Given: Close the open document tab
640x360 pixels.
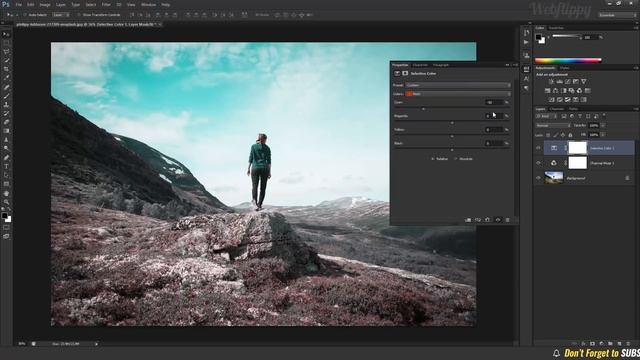Looking at the screenshot, I should 160,24.
